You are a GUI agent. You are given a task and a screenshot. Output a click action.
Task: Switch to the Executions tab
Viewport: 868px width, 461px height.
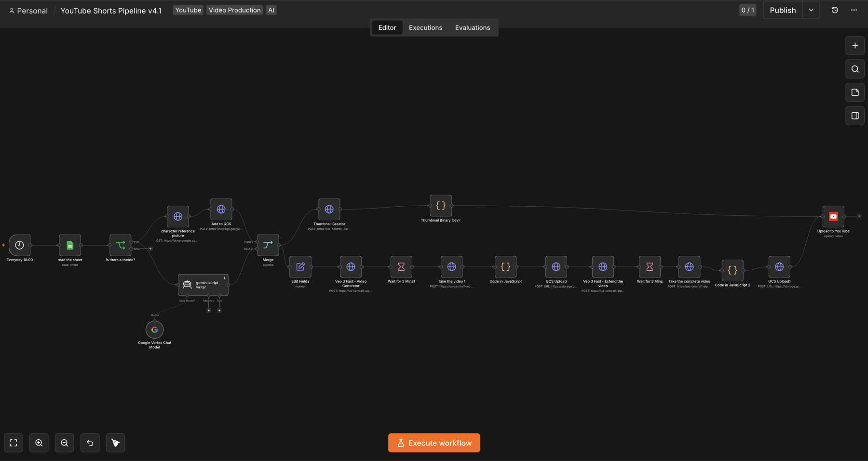[x=425, y=27]
